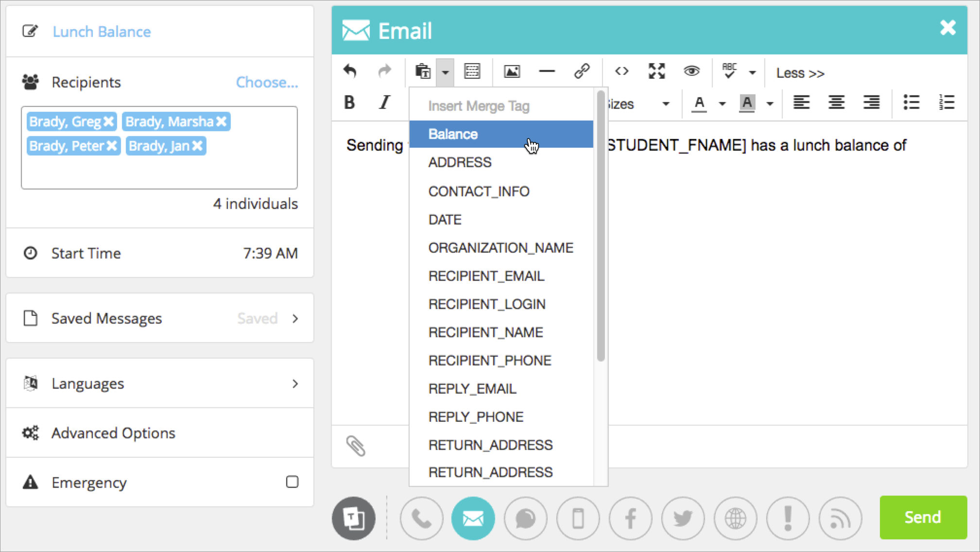Open text color picker arrow
Viewport: 980px width, 552px height.
[722, 103]
